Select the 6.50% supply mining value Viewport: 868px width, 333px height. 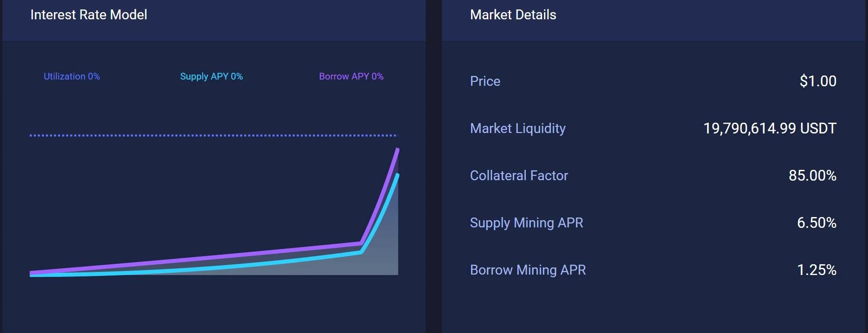pyautogui.click(x=816, y=223)
